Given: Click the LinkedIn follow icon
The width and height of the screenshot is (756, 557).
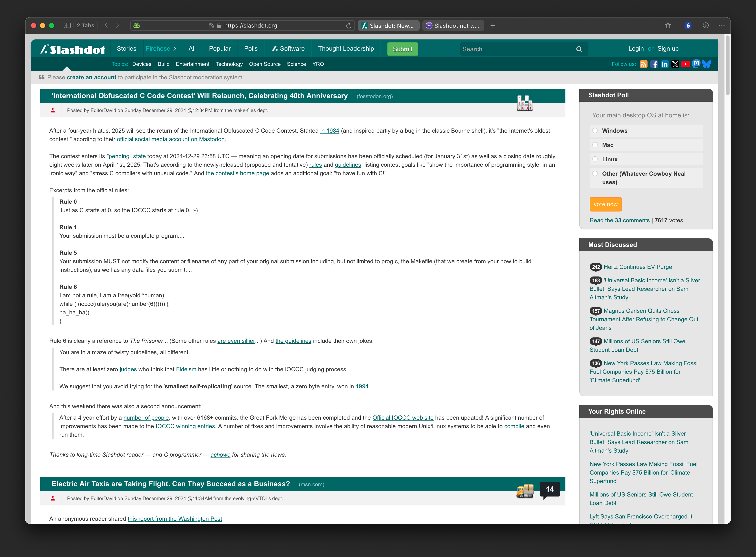Looking at the screenshot, I should pos(665,64).
